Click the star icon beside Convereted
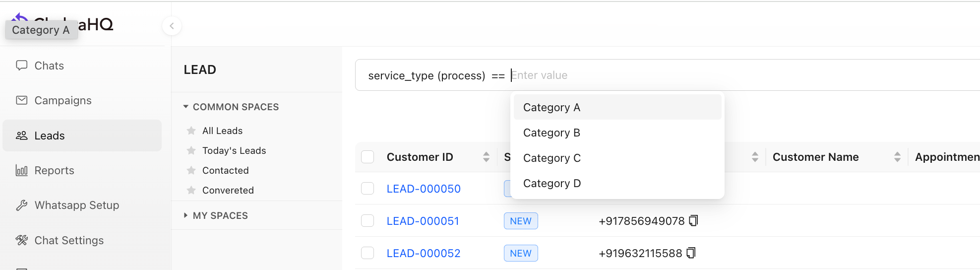This screenshot has height=270, width=980. (x=191, y=190)
